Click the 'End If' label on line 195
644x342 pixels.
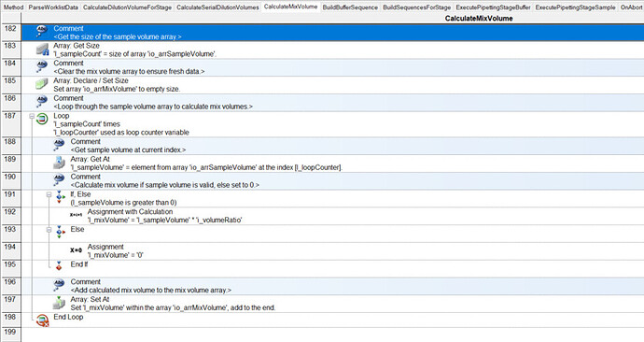pos(79,264)
